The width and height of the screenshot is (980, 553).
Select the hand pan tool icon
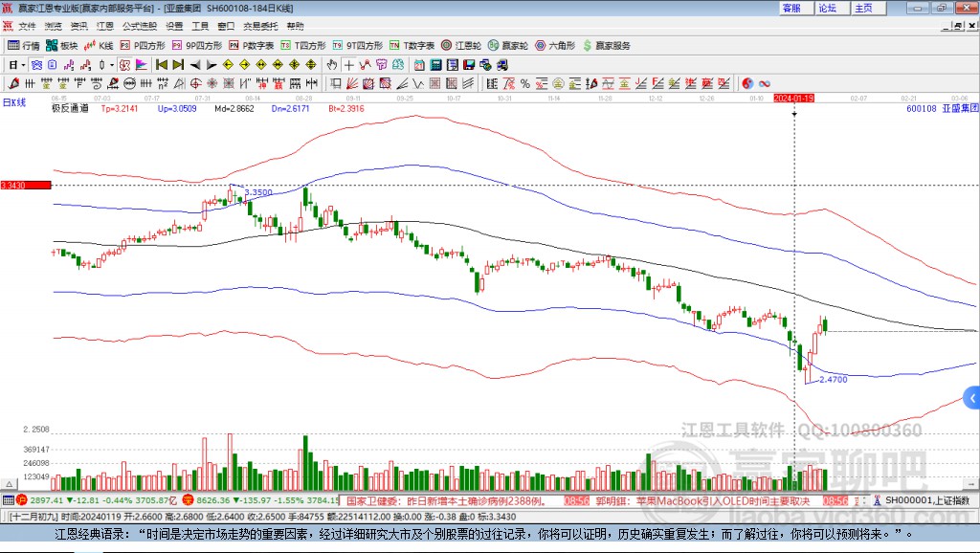332,64
